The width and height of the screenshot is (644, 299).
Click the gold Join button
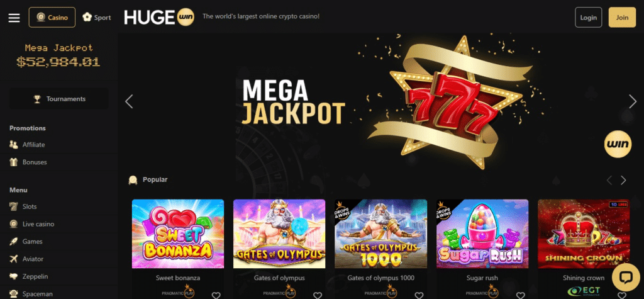(x=622, y=17)
